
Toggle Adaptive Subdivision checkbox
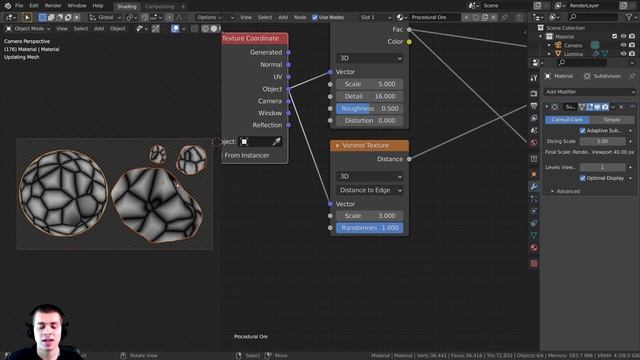coord(582,131)
